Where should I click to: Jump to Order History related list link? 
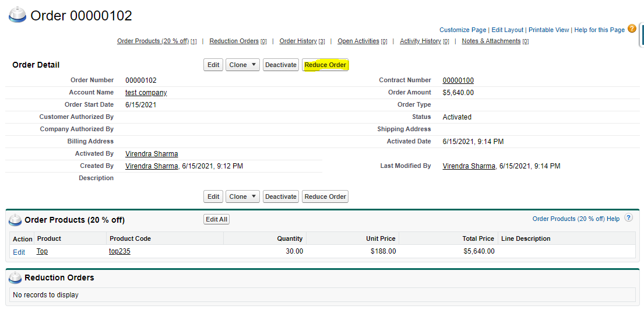[298, 41]
